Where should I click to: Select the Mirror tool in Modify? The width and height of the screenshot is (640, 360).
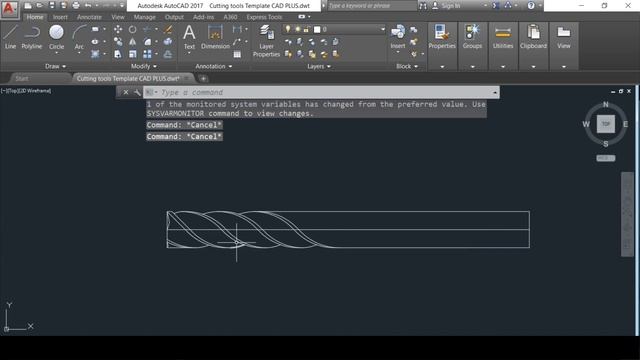pos(133,42)
